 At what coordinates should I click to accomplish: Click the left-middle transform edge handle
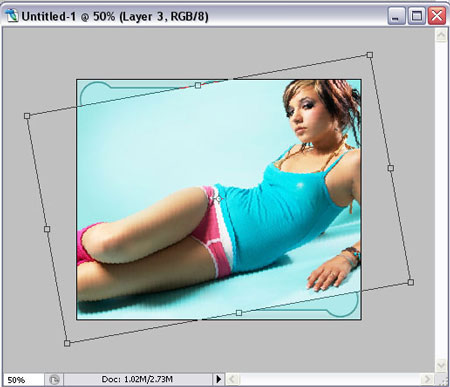pos(47,229)
